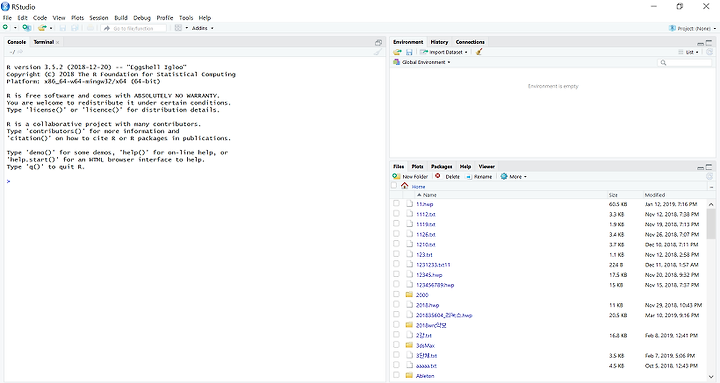Click the workspace panes grid icon
This screenshot has height=383, width=720.
(x=178, y=28)
